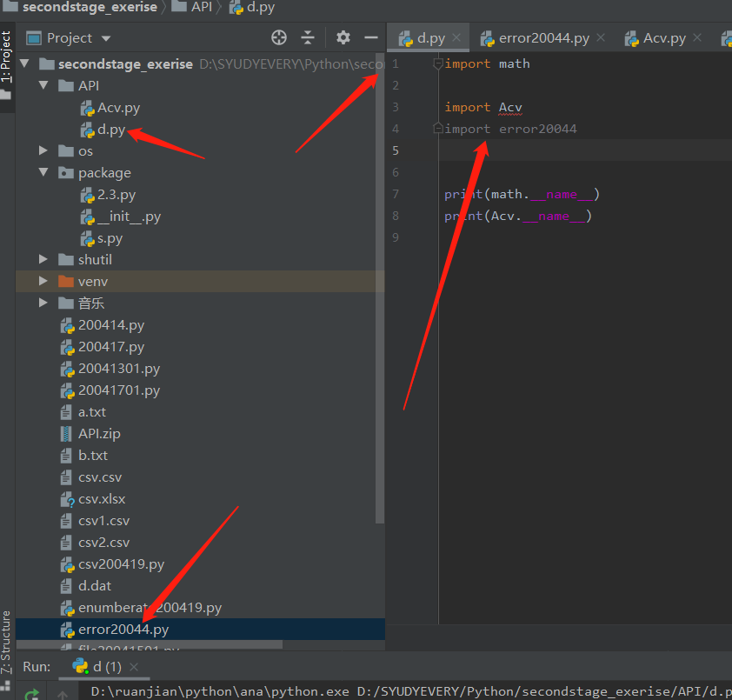Select a.txt file
Screen dimensions: 732x700
(83, 412)
